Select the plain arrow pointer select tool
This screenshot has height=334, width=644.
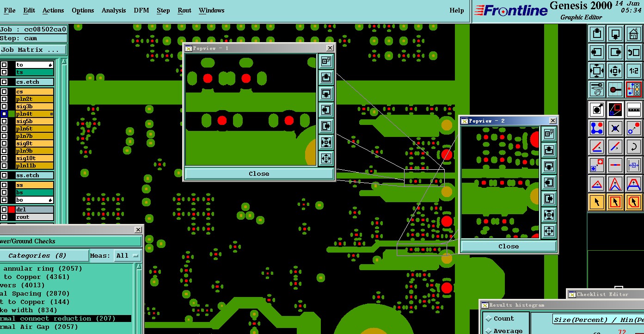(597, 202)
